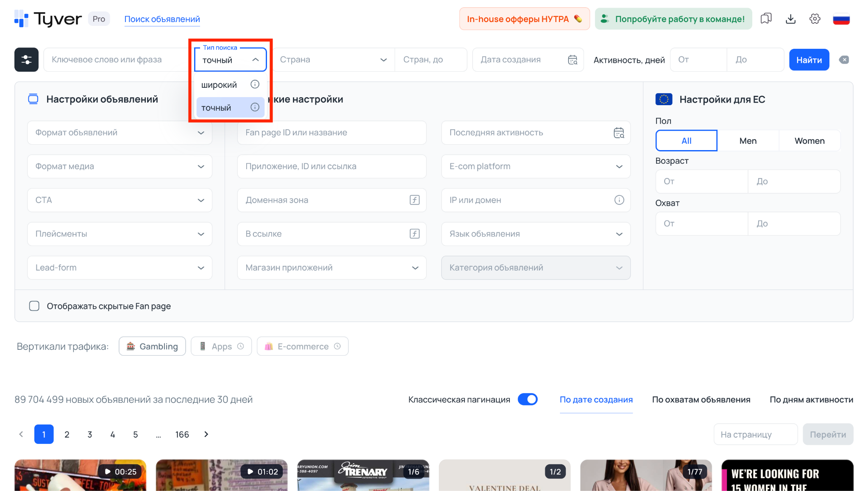
Task: Switch sorting to По охватам объявления
Action: (x=701, y=399)
